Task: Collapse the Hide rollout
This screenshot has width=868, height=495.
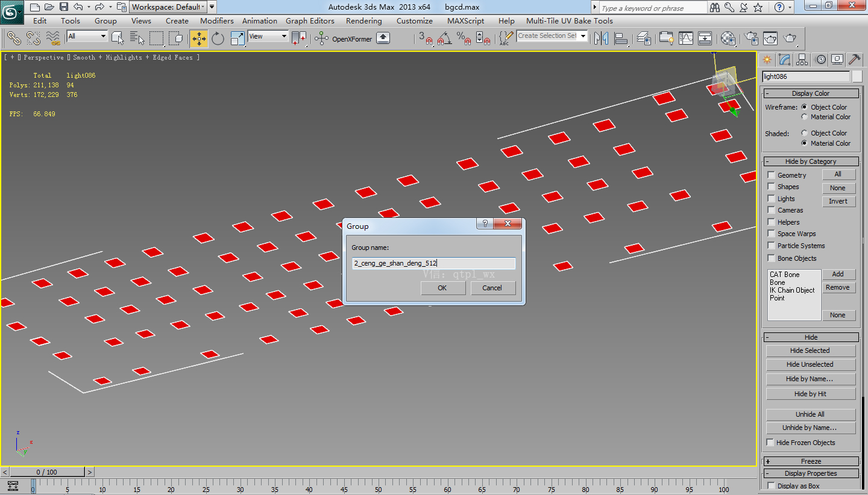Action: [811, 337]
